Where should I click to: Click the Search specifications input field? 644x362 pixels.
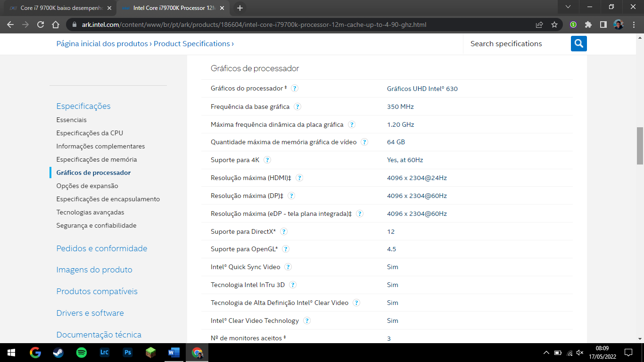517,43
